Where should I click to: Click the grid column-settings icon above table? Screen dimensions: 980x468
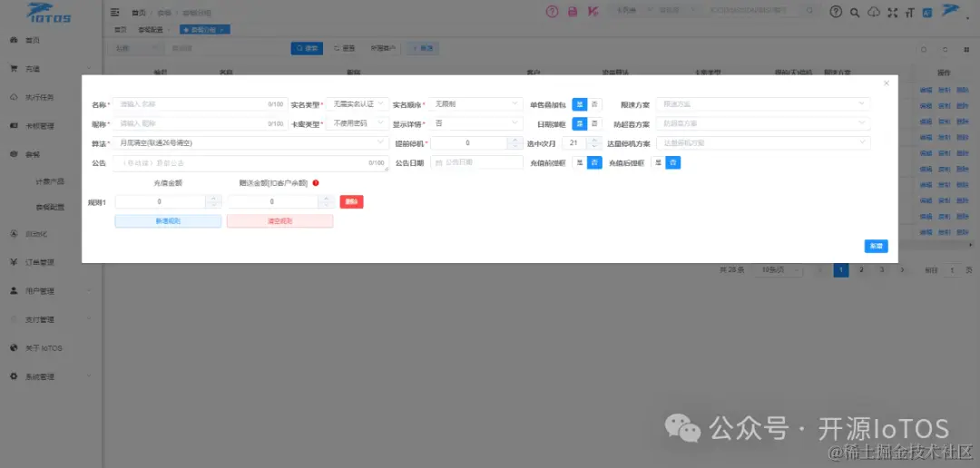pos(965,49)
